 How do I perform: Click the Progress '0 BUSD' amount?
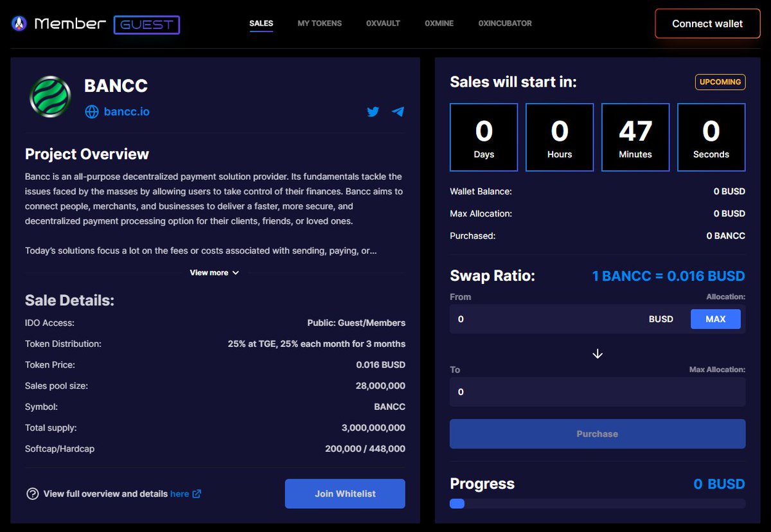coord(720,484)
